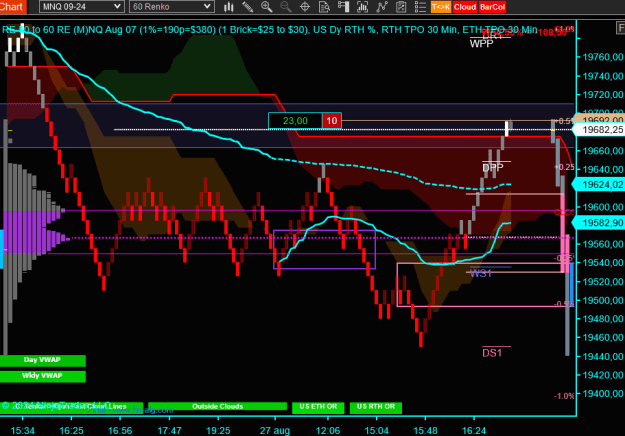Open the Strategies clipboard icon

(401, 7)
